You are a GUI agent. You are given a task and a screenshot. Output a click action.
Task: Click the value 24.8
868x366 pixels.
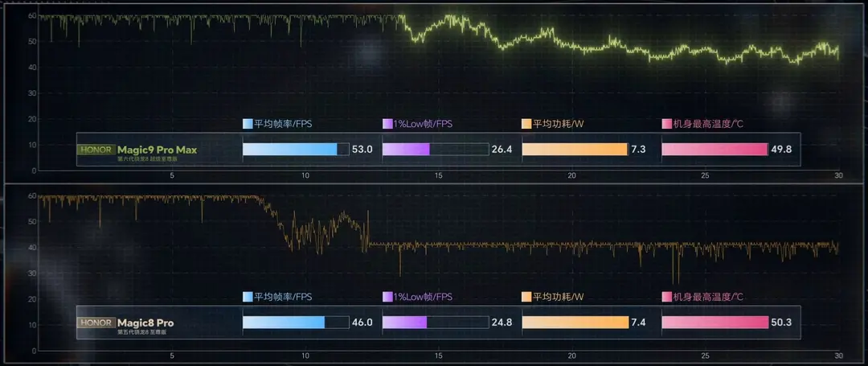(x=502, y=323)
